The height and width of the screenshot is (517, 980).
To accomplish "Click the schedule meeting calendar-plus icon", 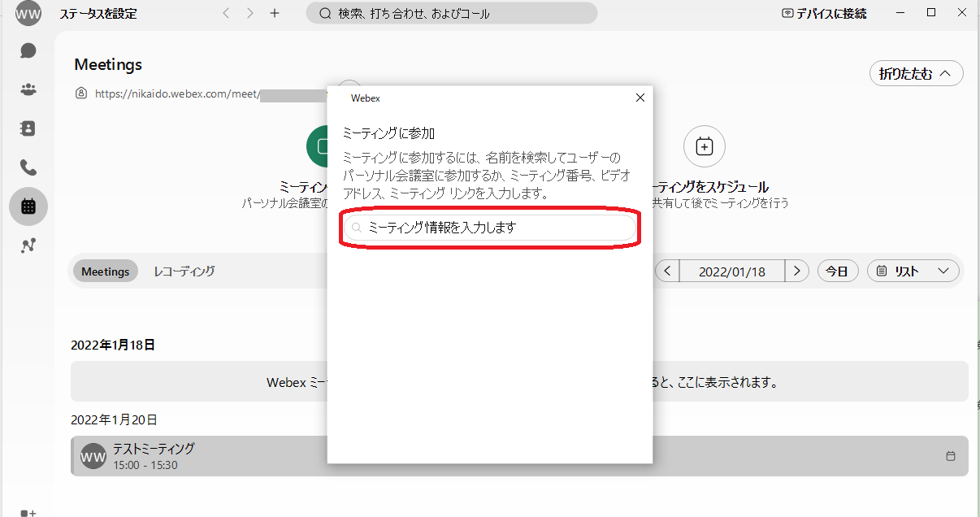I will [705, 146].
